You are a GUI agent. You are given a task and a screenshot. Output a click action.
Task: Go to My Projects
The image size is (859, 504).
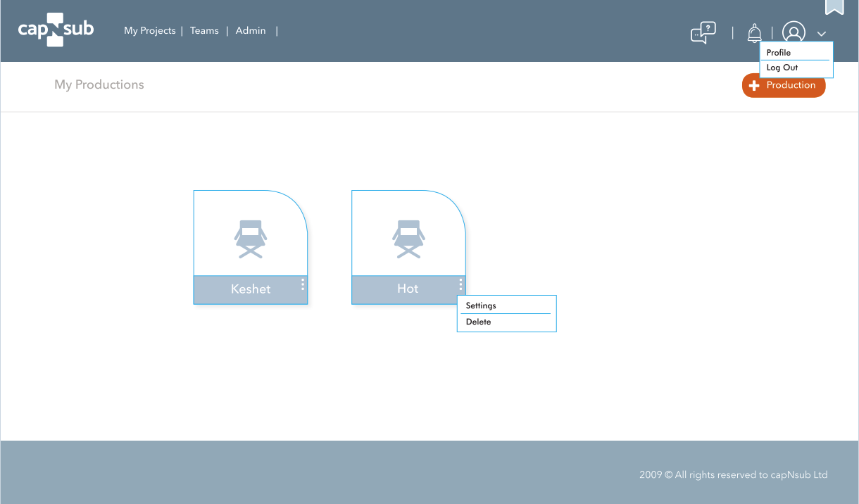coord(149,30)
